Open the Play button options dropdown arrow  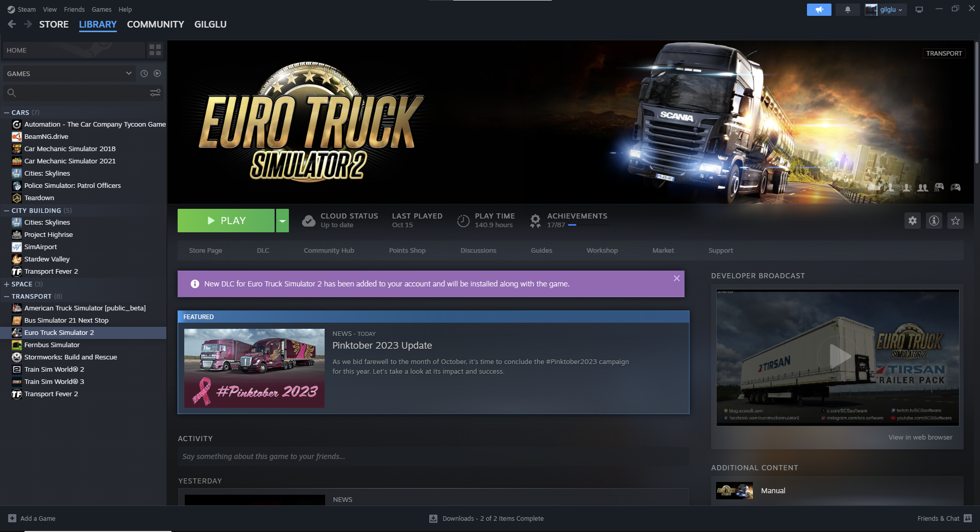click(282, 221)
